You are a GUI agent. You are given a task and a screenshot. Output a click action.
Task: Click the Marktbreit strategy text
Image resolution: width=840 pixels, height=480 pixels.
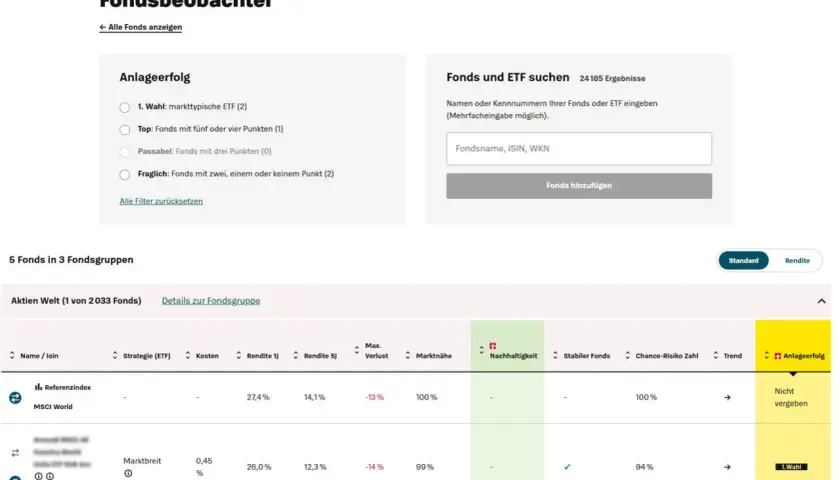(x=142, y=461)
